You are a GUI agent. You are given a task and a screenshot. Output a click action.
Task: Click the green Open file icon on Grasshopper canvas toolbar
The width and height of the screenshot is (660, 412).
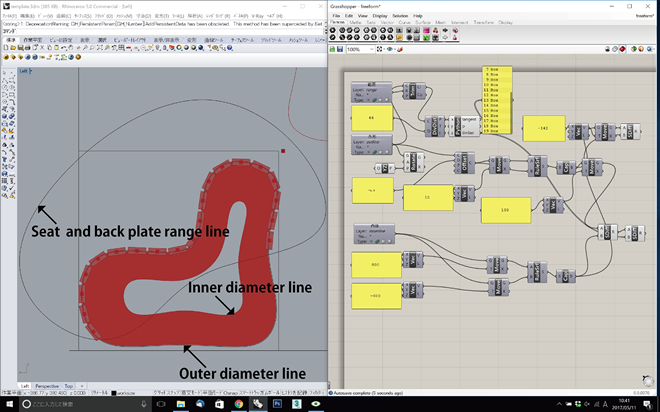pyautogui.click(x=332, y=49)
